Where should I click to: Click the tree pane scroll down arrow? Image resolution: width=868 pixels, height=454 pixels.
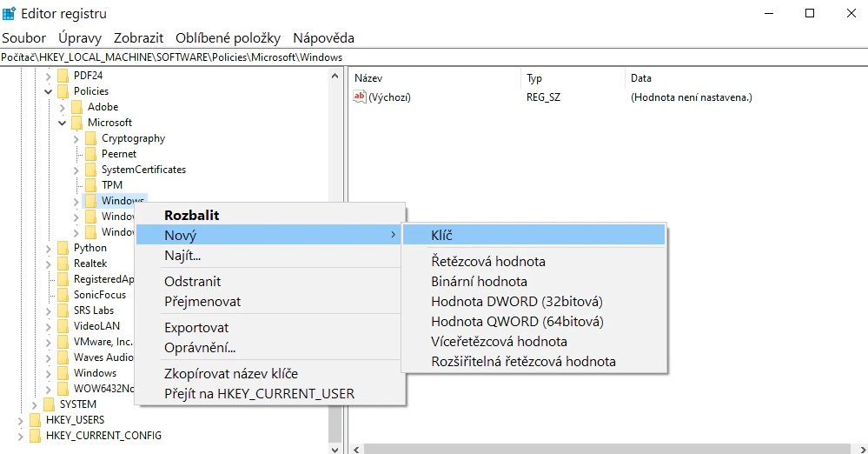click(335, 449)
